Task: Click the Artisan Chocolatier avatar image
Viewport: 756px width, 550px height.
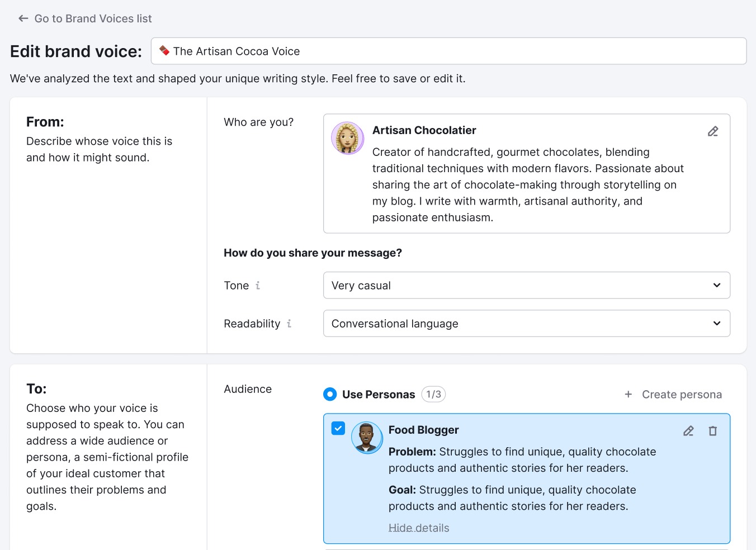Action: 347,138
